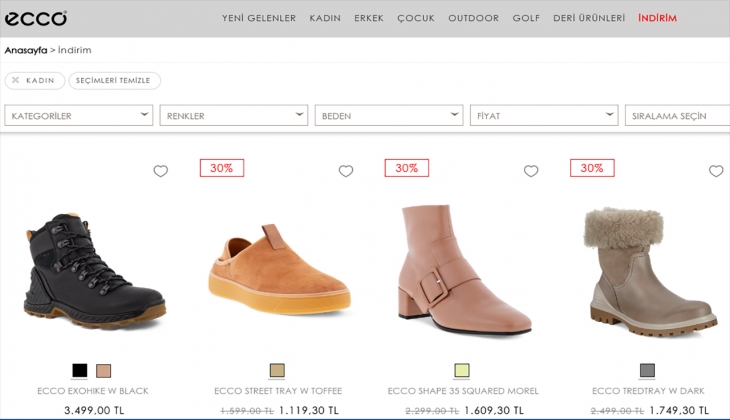Click 30% discount badge on Street Tray
730x420 pixels.
[221, 168]
